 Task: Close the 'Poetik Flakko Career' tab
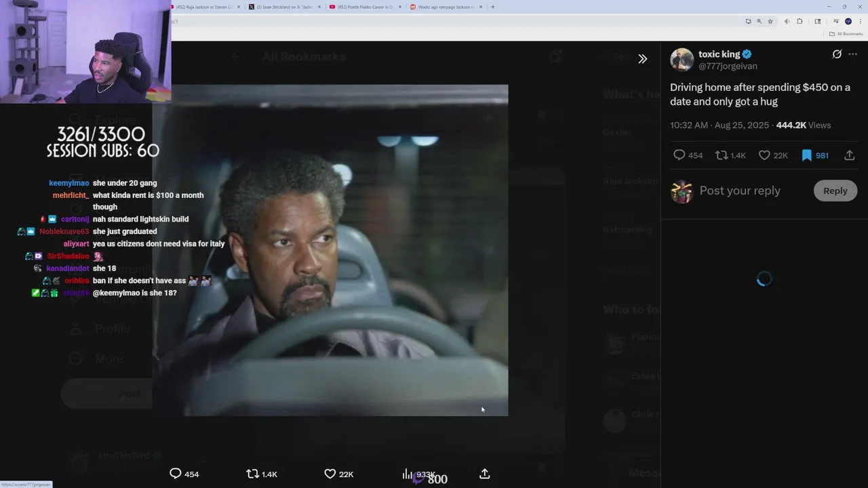click(400, 7)
